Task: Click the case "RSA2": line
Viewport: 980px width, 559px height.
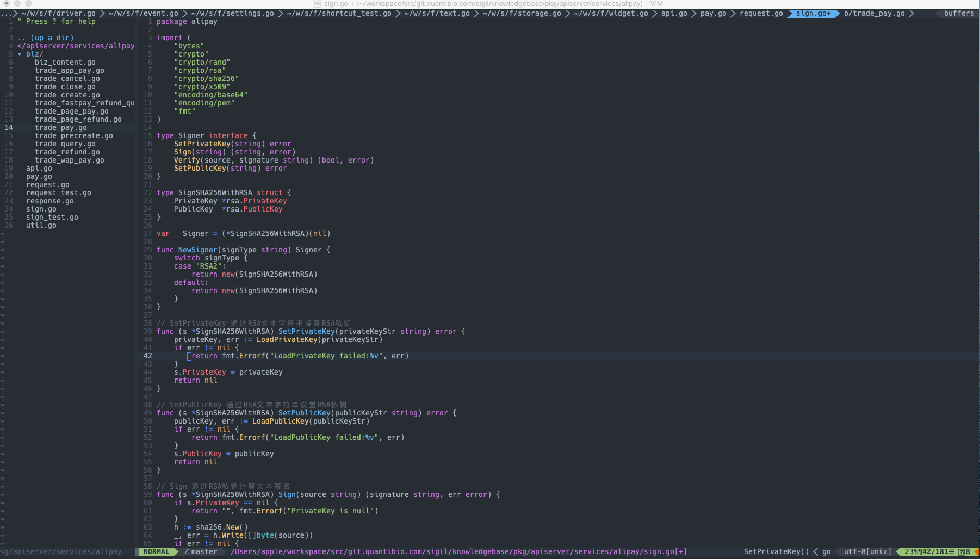Action: coord(200,266)
